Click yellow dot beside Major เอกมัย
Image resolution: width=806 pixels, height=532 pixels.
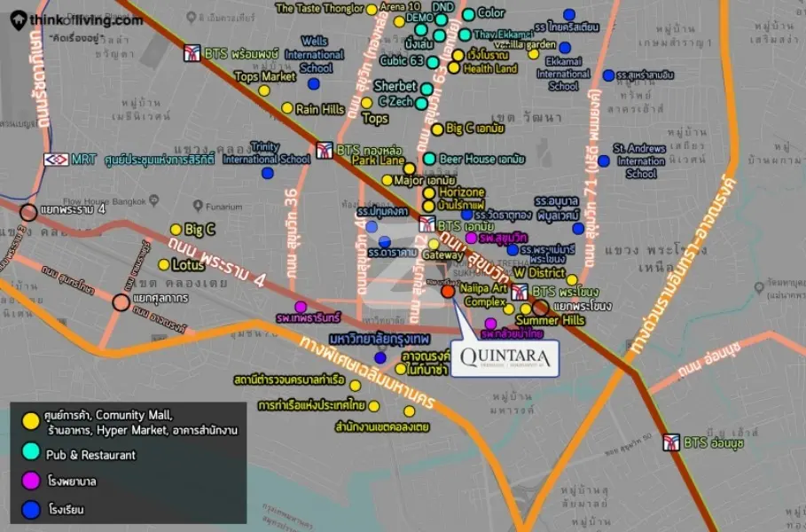coord(387,180)
